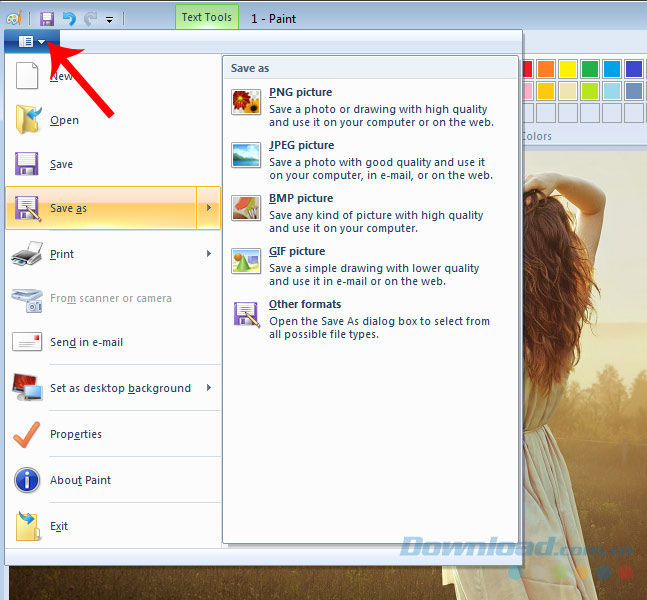This screenshot has height=600, width=647.
Task: Choose Save from the file menu
Action: [113, 164]
